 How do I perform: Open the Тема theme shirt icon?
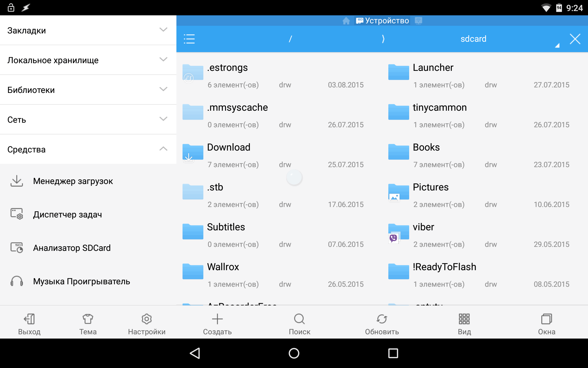click(88, 319)
